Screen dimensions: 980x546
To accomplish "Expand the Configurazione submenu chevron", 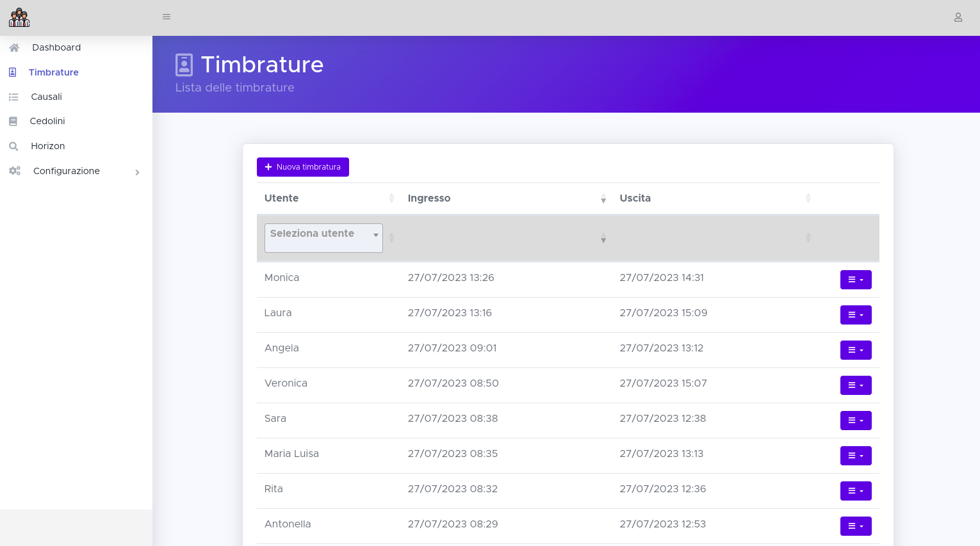I will pos(137,172).
